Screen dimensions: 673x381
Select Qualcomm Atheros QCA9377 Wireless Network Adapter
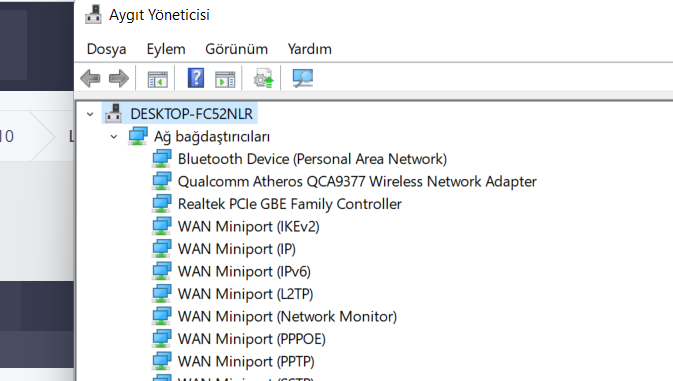click(357, 181)
